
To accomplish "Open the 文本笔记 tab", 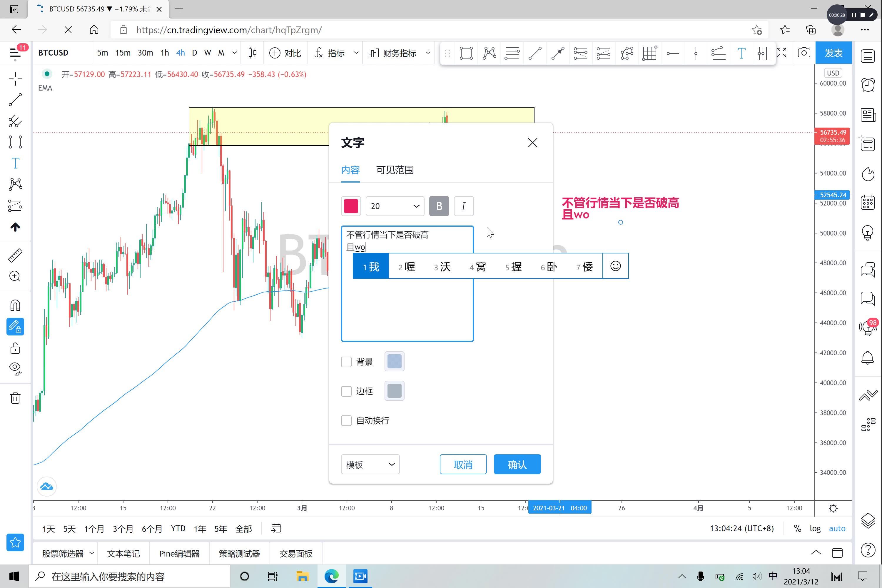I will click(x=123, y=553).
